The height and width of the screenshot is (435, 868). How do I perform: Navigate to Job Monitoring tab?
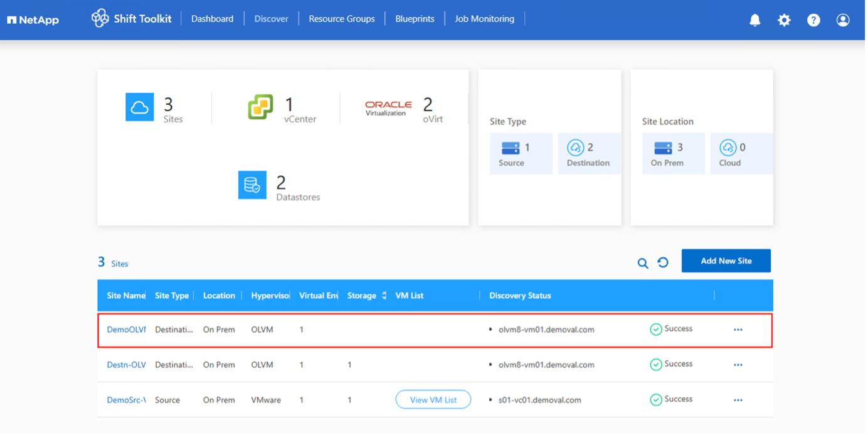(x=484, y=19)
